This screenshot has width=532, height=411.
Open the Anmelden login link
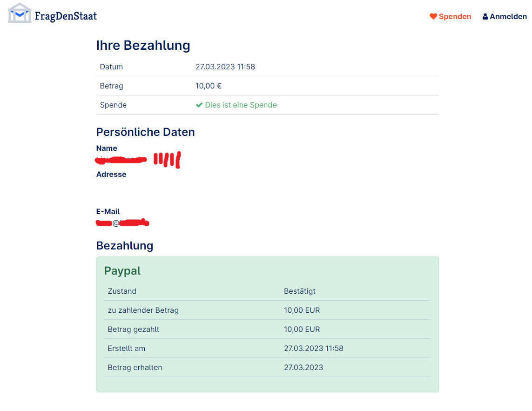click(508, 17)
